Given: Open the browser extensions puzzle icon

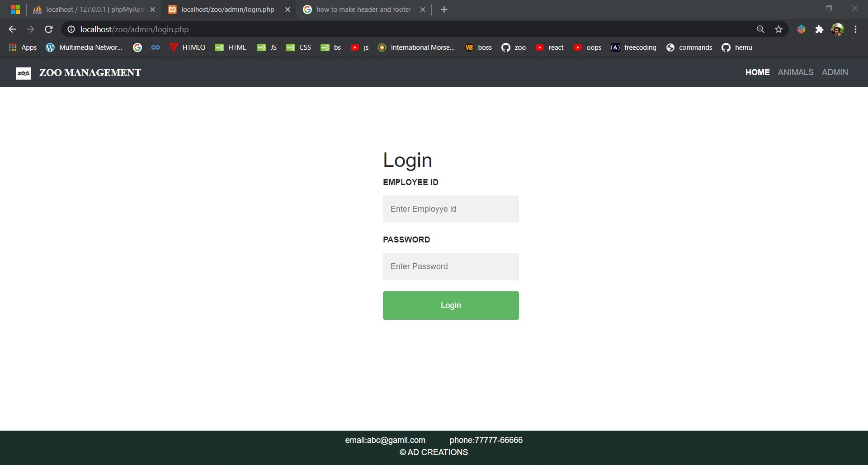Looking at the screenshot, I should coord(820,29).
